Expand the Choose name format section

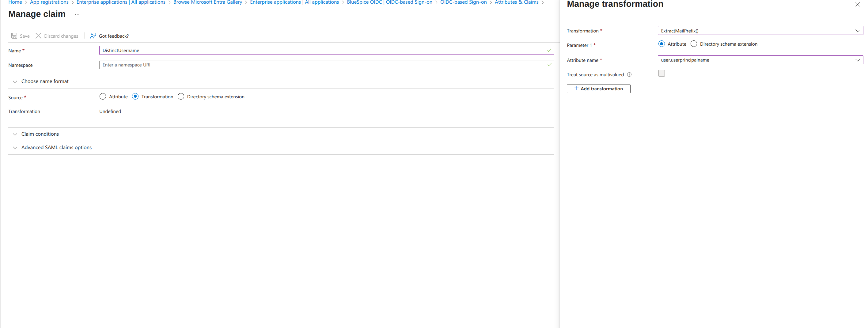click(x=45, y=81)
